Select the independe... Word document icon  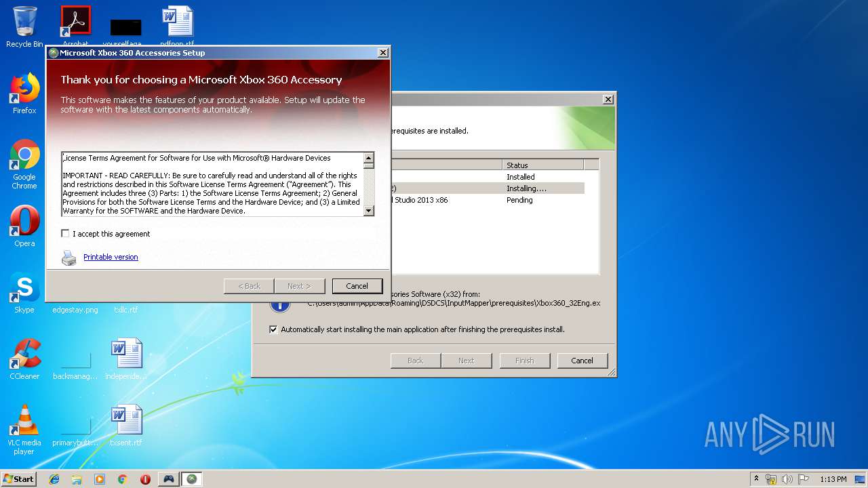[126, 359]
